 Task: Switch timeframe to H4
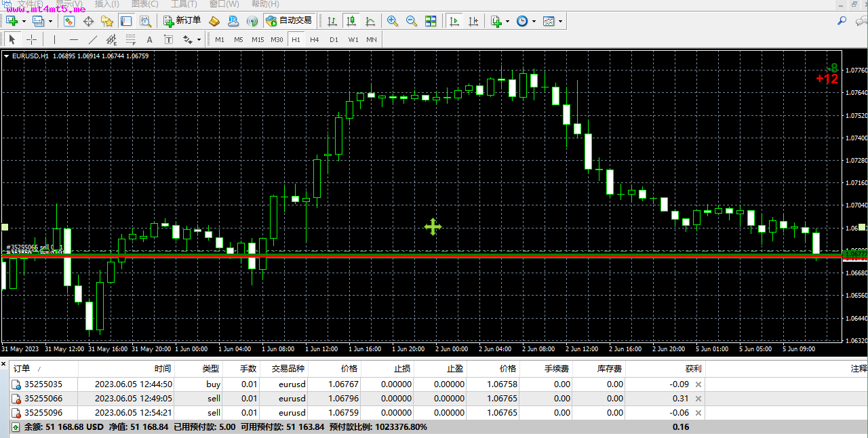pyautogui.click(x=315, y=39)
